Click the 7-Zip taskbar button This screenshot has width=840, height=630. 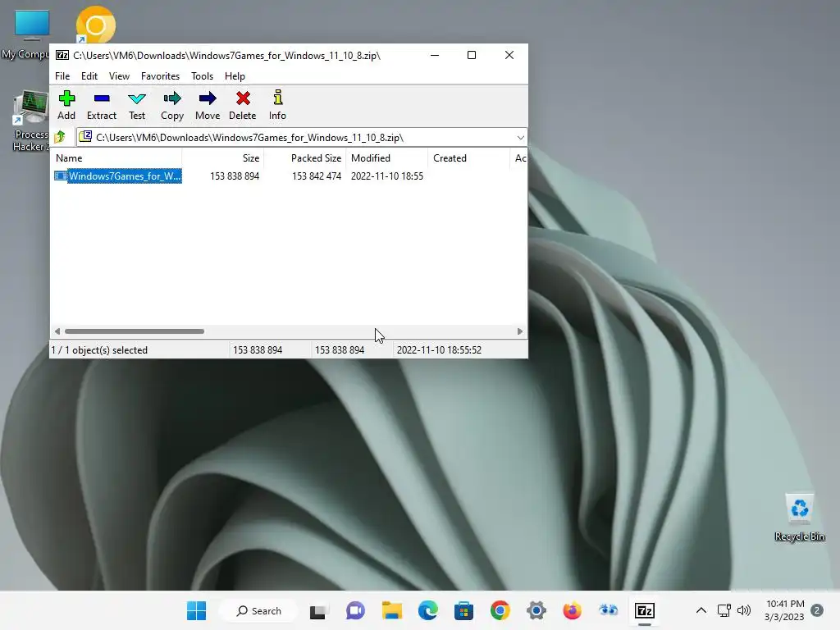pos(645,610)
